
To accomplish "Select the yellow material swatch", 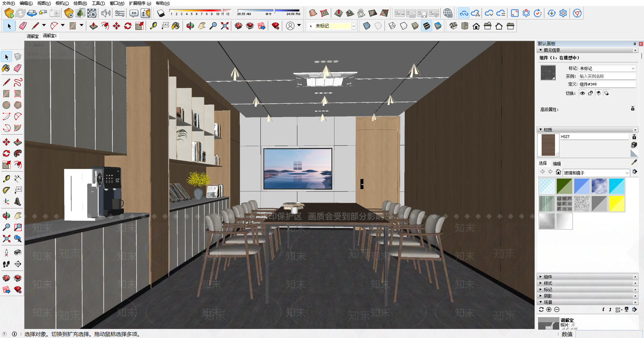I will point(617,204).
